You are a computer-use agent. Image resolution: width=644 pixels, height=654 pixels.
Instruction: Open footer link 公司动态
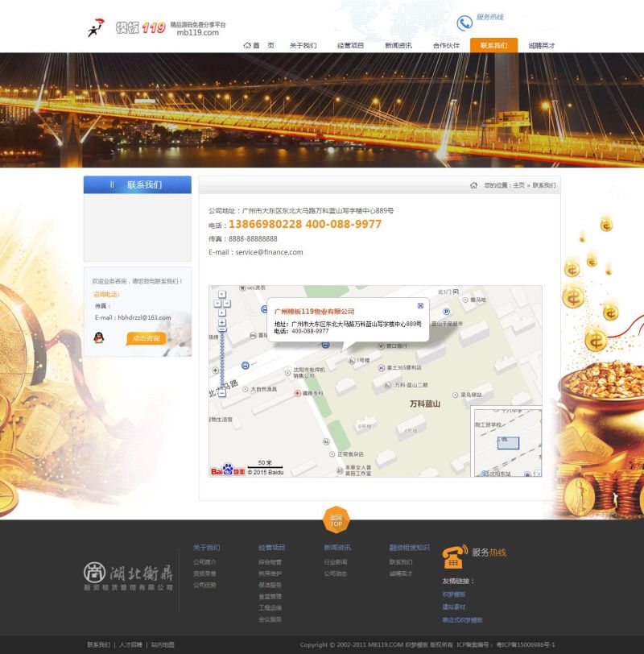tap(336, 574)
